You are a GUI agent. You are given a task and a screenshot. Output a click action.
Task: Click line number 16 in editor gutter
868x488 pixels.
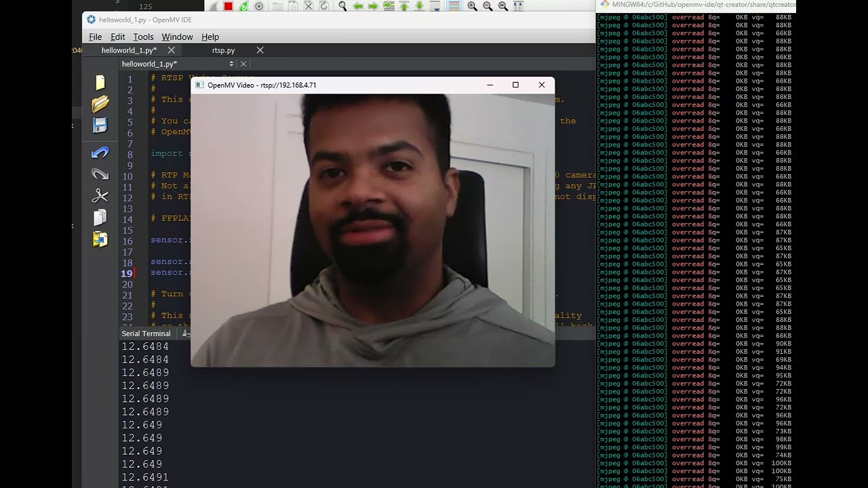127,241
